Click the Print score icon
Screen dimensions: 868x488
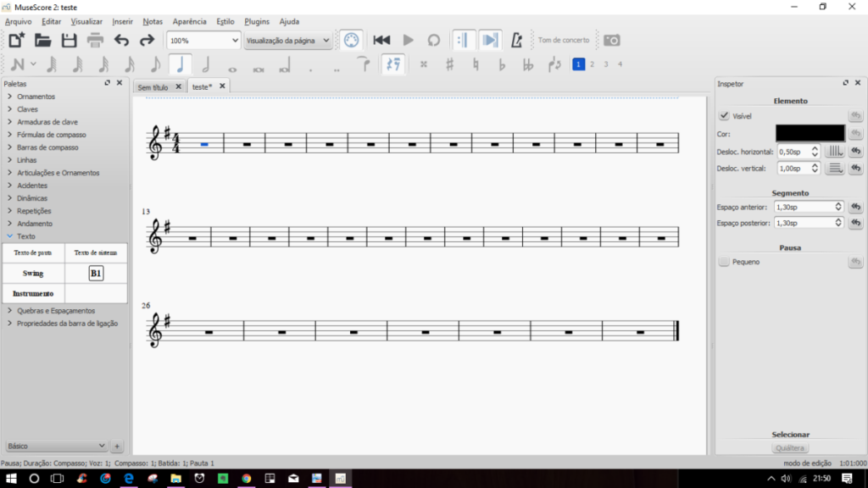coord(95,40)
